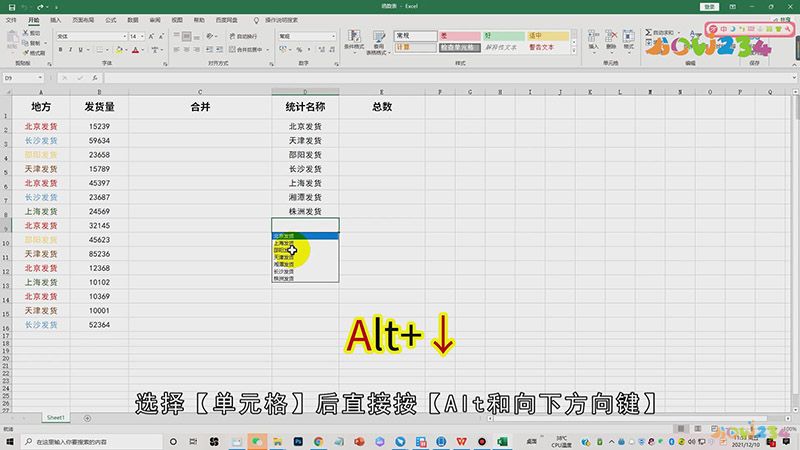Open the font name dropdown

(x=124, y=37)
